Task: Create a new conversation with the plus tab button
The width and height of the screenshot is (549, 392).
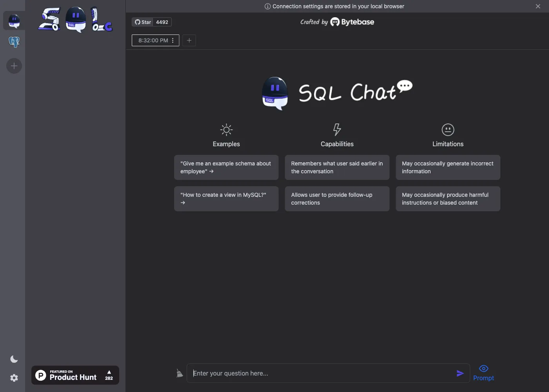Action: [x=189, y=40]
